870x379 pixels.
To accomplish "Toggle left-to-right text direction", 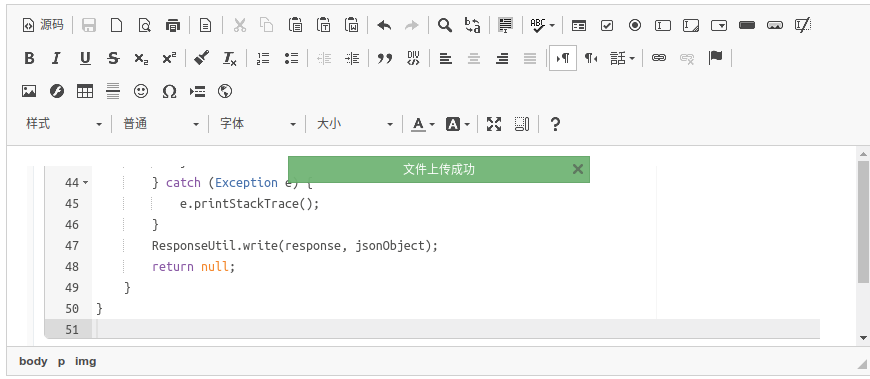I will 563,58.
